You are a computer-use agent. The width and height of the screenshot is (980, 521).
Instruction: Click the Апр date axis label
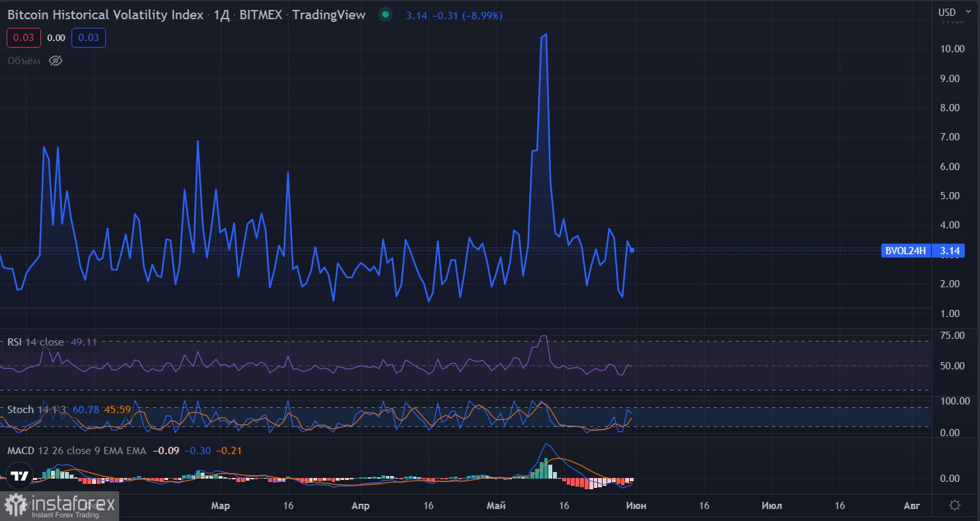pos(360,506)
